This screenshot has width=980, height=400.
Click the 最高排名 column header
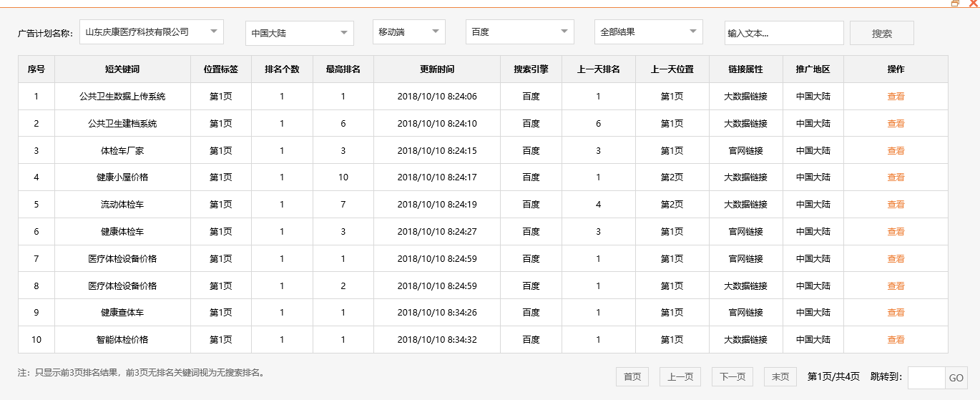(x=343, y=69)
